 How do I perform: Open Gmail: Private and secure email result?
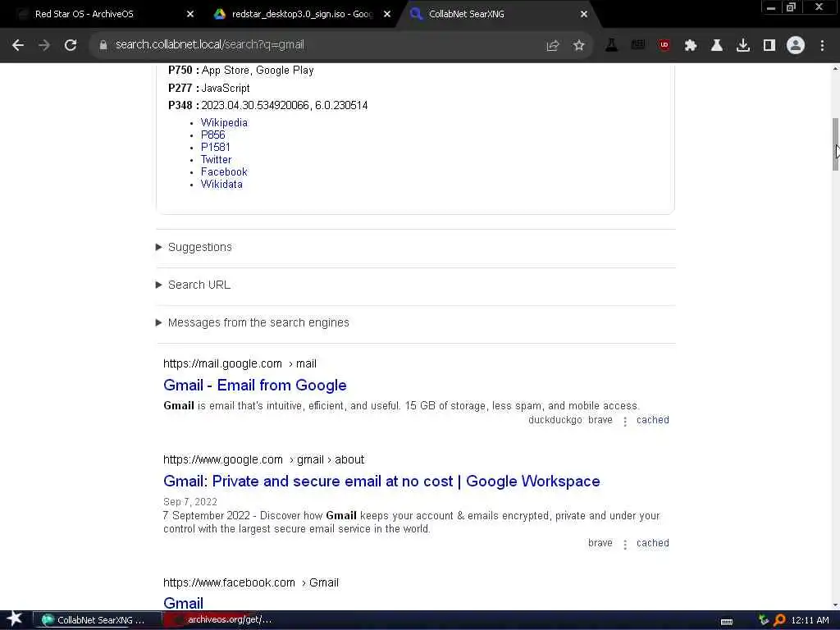pos(381,481)
